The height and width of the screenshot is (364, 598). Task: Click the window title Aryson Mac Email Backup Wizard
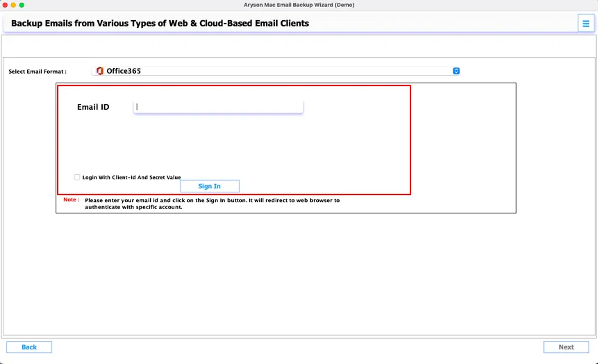[x=299, y=5]
